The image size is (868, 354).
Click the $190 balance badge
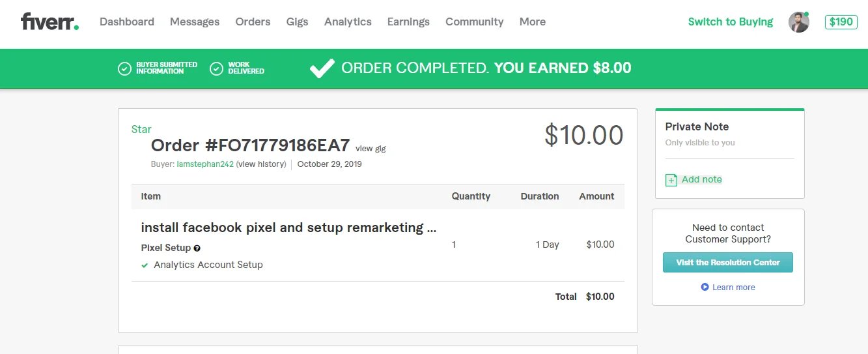[x=841, y=22]
